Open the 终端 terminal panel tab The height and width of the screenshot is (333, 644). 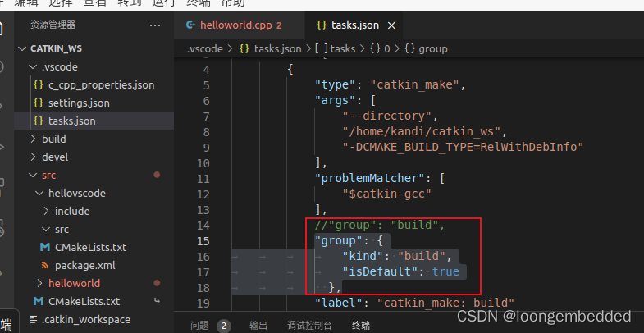(361, 326)
